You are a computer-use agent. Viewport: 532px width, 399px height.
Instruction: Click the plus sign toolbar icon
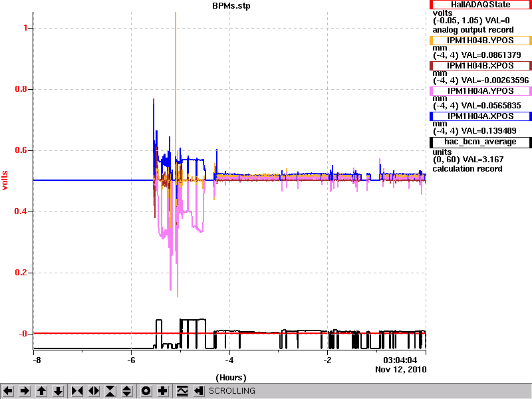[x=162, y=391]
